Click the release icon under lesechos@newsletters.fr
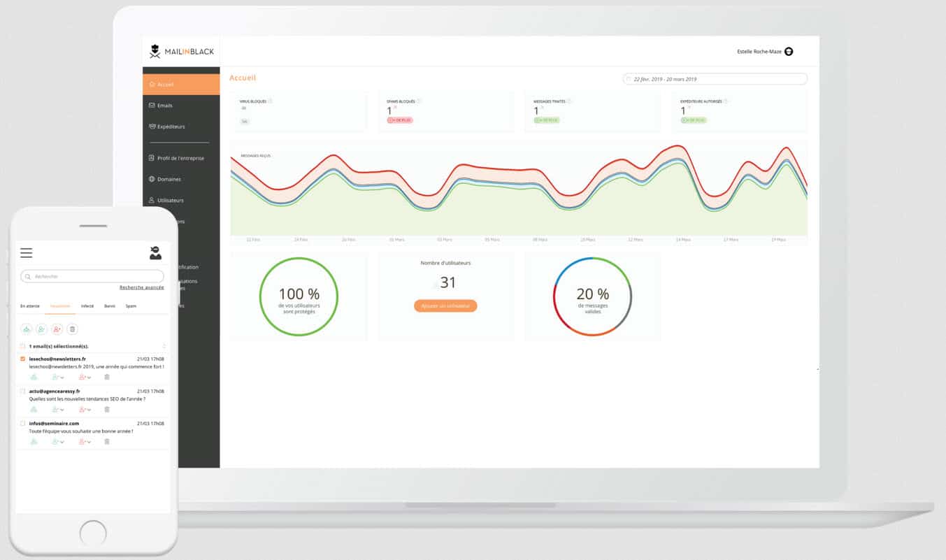Viewport: 946px width, 560px height. click(33, 377)
